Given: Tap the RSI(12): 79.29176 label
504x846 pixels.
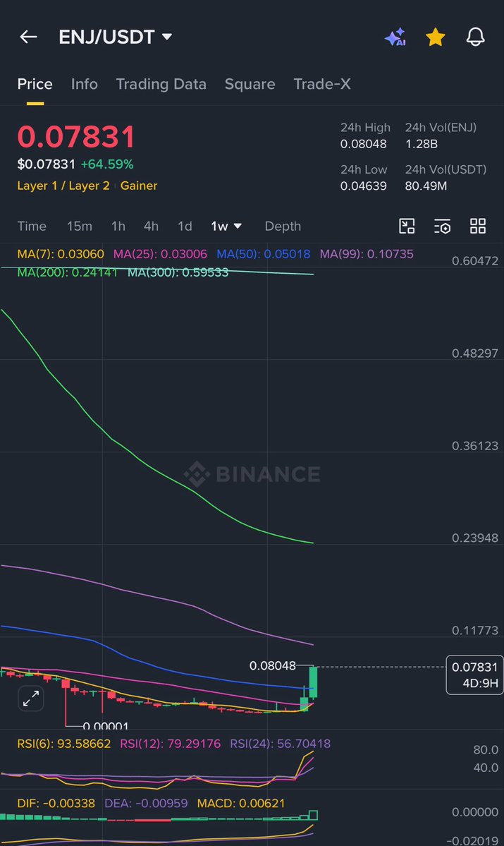Looking at the screenshot, I should (x=171, y=744).
